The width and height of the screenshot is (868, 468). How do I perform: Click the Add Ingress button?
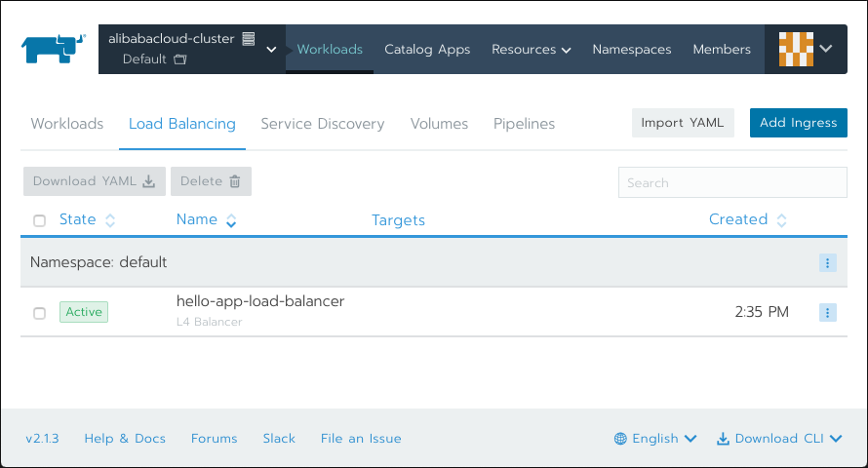(798, 123)
